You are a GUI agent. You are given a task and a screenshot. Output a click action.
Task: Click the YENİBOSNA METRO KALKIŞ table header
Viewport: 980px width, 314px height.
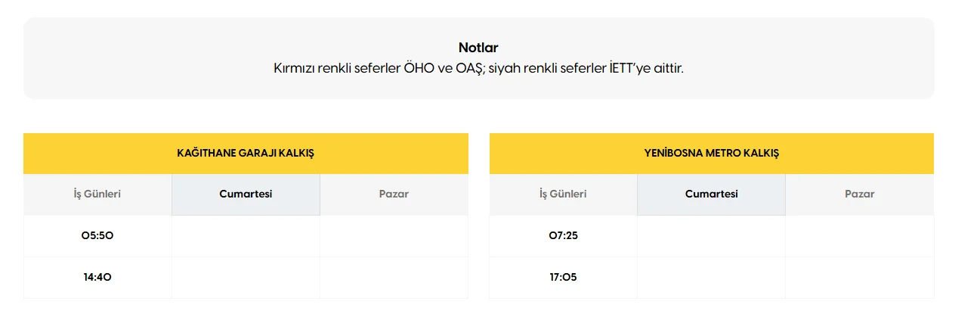(x=711, y=153)
